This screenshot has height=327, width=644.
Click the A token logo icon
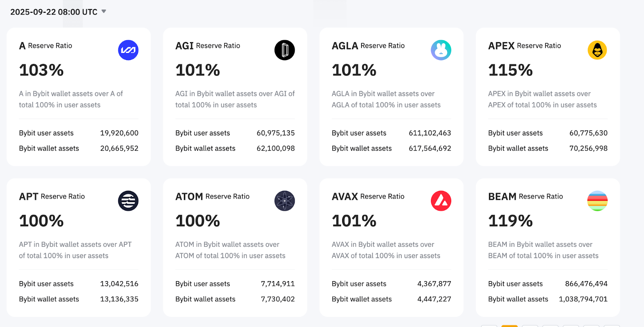tap(128, 50)
